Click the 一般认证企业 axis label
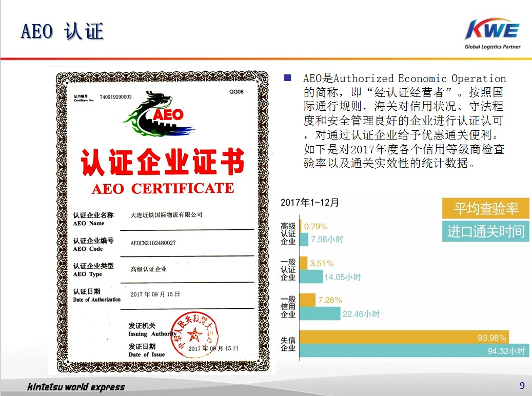Image resolution: width=532 pixels, height=396 pixels. (288, 270)
